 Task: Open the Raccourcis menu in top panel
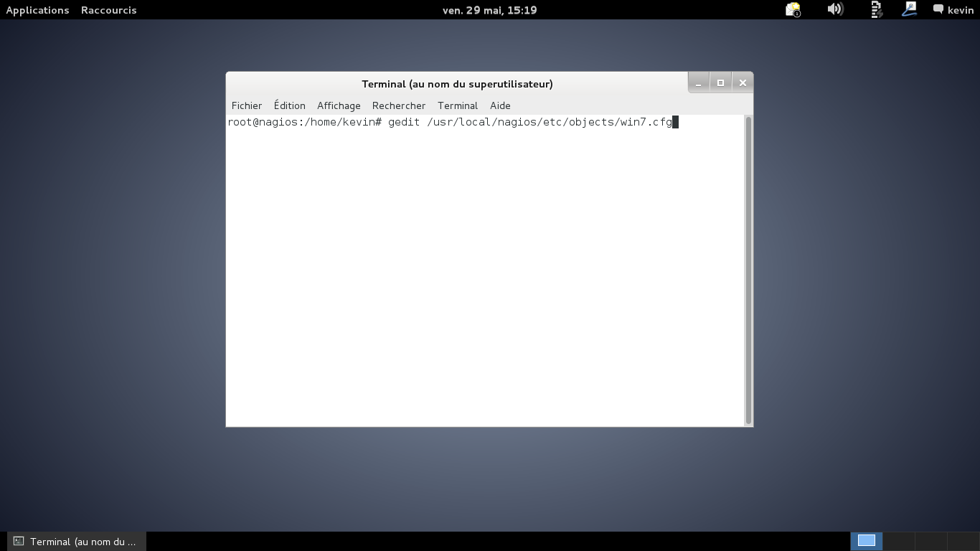point(109,10)
